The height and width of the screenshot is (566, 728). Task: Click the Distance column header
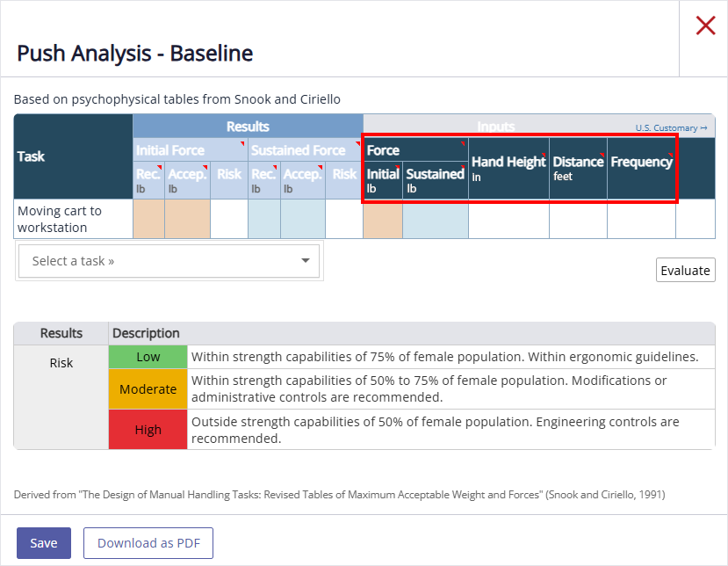pos(578,167)
